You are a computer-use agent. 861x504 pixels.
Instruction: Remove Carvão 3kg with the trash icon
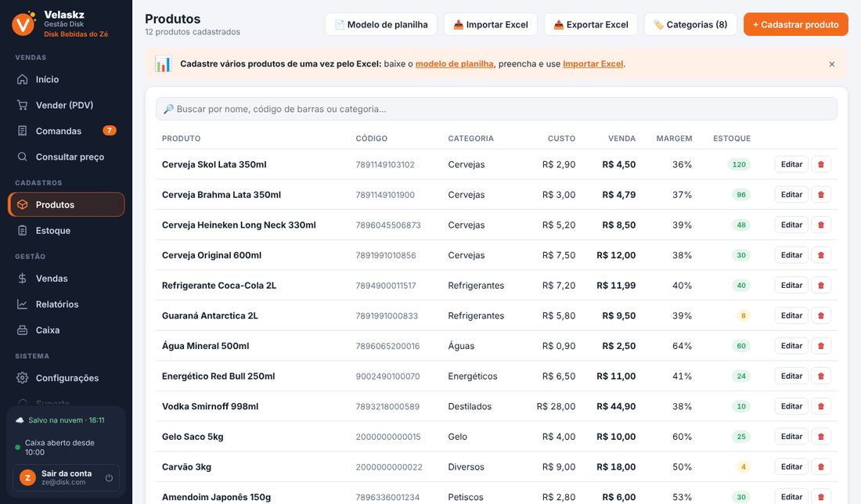pyautogui.click(x=821, y=466)
